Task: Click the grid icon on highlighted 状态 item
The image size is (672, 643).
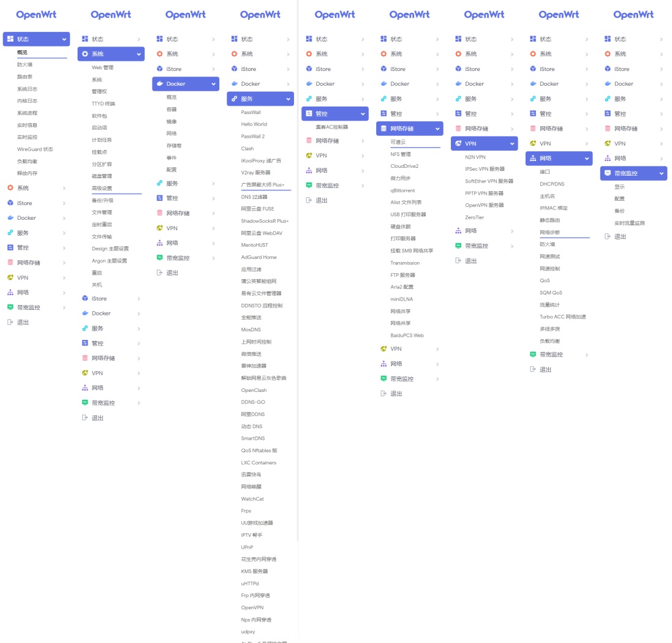Action: coord(10,39)
